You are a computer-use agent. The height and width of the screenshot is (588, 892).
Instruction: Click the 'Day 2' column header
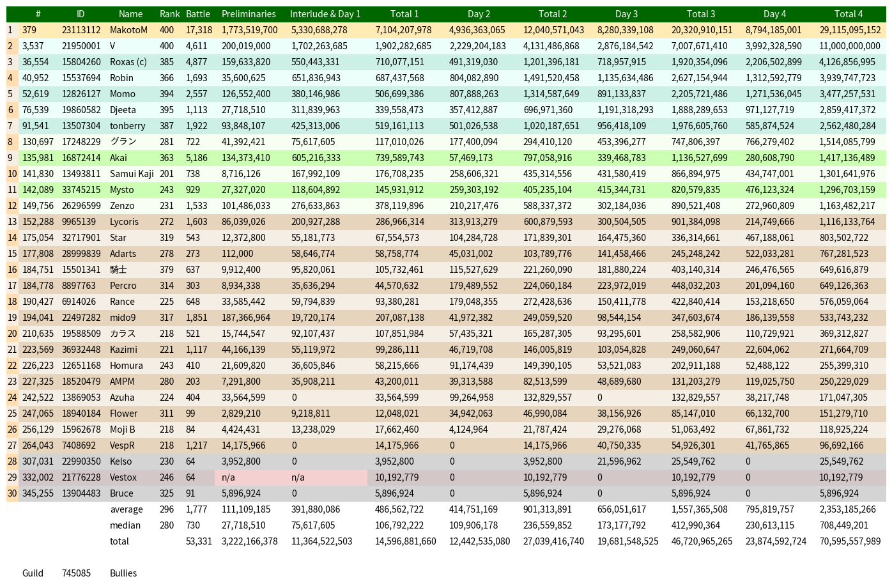click(x=479, y=14)
